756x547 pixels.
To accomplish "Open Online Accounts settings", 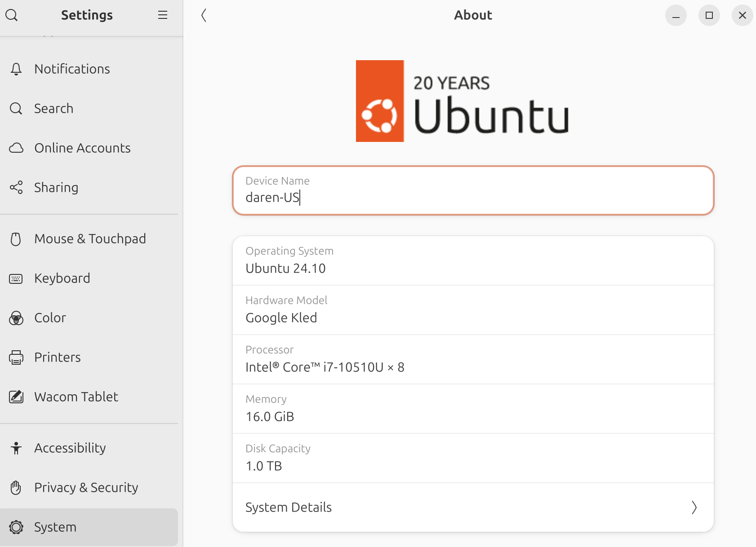I will 89,148.
